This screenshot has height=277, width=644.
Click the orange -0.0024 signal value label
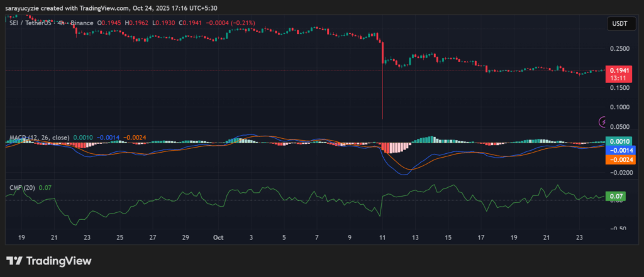point(619,160)
